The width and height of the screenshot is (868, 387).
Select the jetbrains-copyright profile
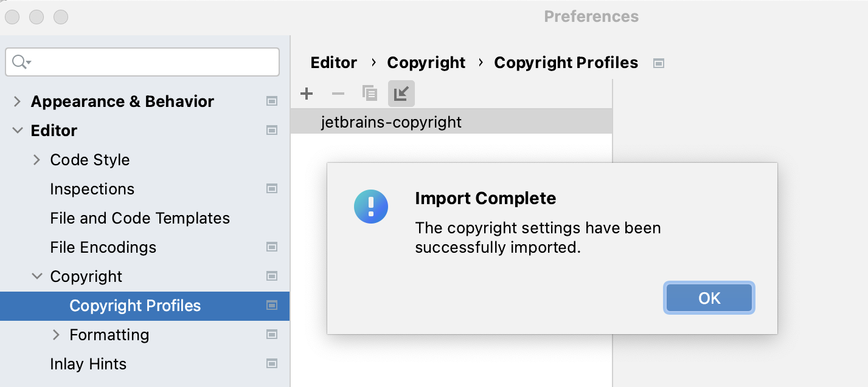(x=451, y=122)
